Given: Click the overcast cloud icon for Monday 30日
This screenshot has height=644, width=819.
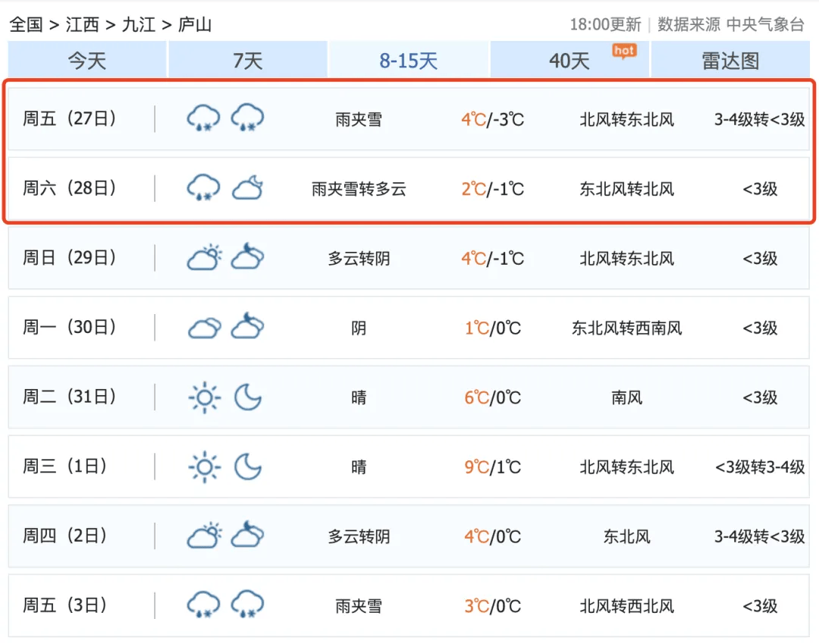Looking at the screenshot, I should coord(203,328).
